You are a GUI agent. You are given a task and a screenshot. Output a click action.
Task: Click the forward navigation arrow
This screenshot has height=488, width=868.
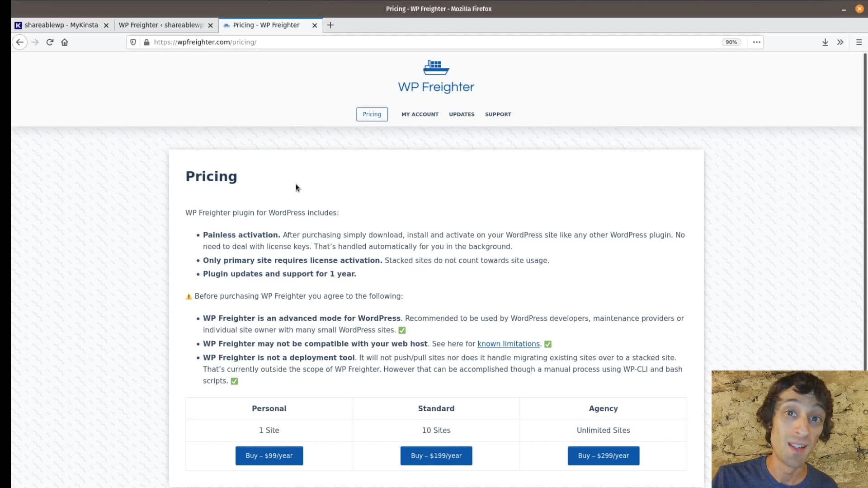(x=35, y=42)
